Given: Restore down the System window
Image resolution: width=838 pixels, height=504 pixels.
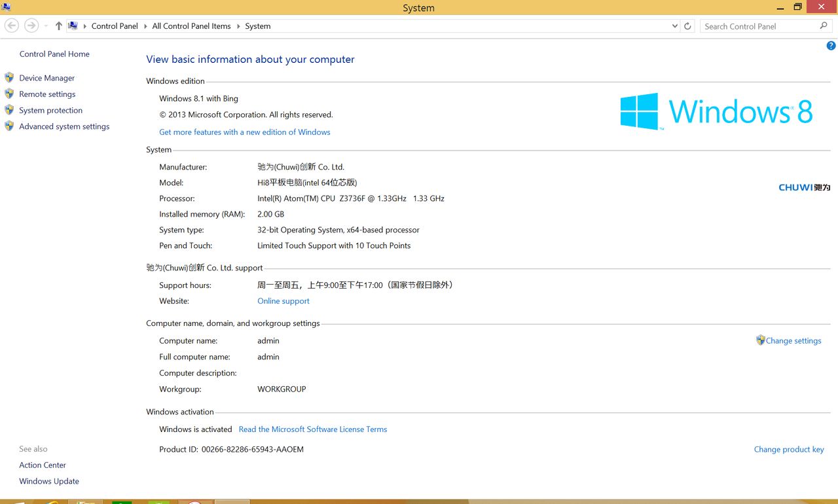Looking at the screenshot, I should pyautogui.click(x=797, y=7).
